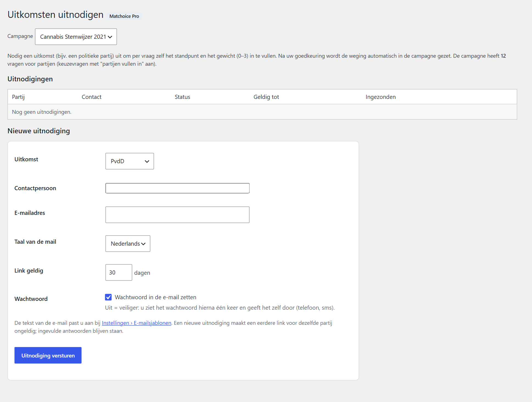Click the 'Uit = veiliger' hint text
The width and height of the screenshot is (532, 402).
220,307
